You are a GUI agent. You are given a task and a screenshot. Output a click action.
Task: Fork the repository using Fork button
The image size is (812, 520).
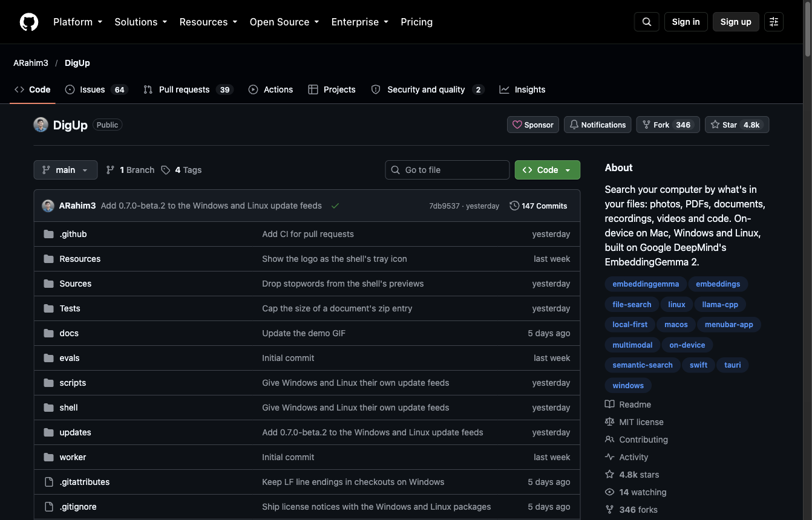pos(668,125)
